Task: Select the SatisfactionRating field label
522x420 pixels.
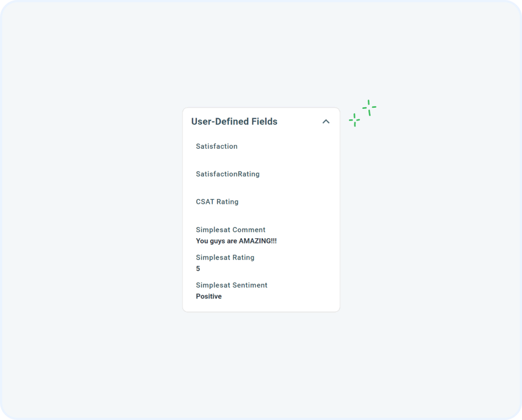Action: 227,174
